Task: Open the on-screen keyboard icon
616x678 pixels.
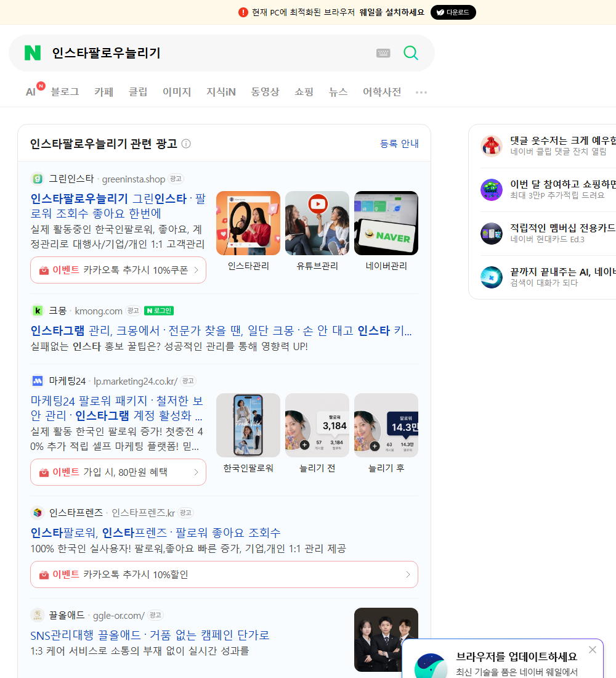Action: (x=383, y=53)
